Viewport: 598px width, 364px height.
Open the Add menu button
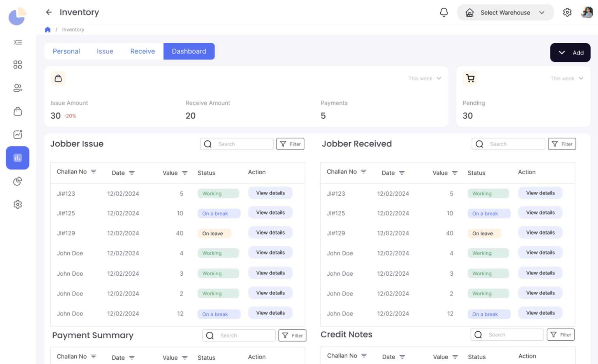[570, 52]
